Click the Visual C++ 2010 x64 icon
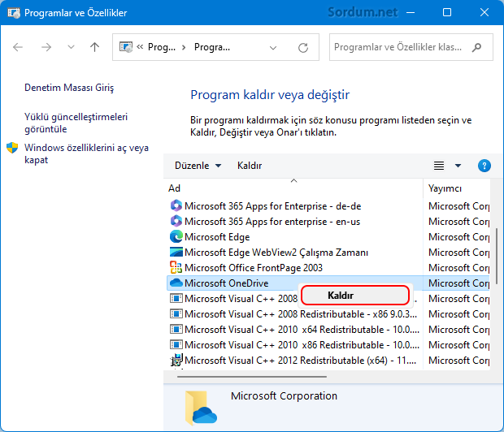This screenshot has height=432, width=504. point(176,330)
